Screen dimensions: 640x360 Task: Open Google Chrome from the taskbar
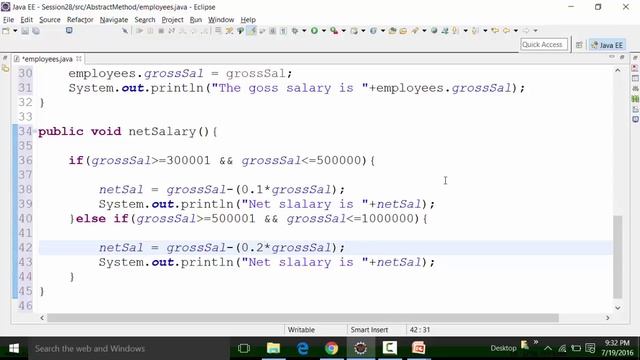pos(331,349)
